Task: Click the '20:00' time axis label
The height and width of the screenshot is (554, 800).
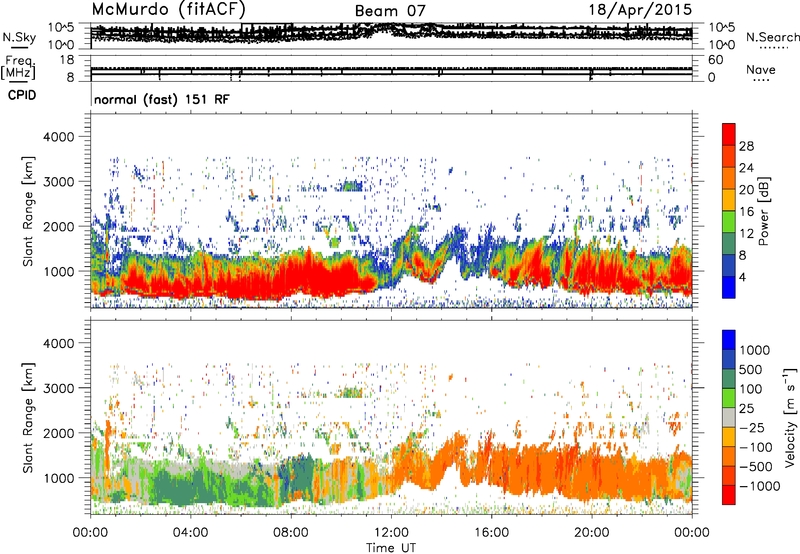Action: pos(591,532)
